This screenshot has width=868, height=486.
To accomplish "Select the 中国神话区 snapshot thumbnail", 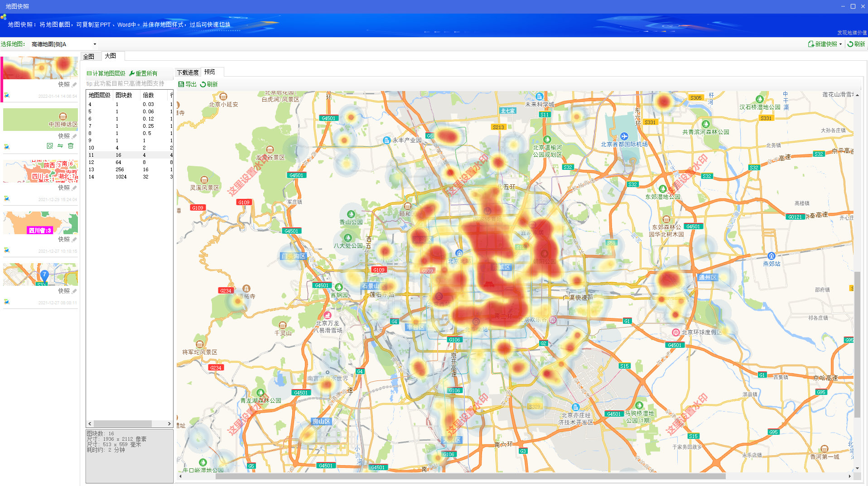I will [x=40, y=120].
